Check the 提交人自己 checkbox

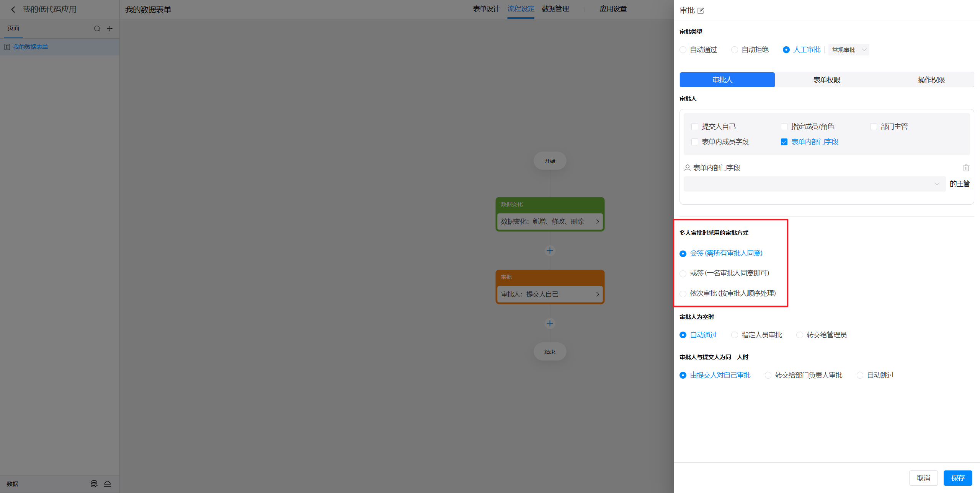point(695,127)
